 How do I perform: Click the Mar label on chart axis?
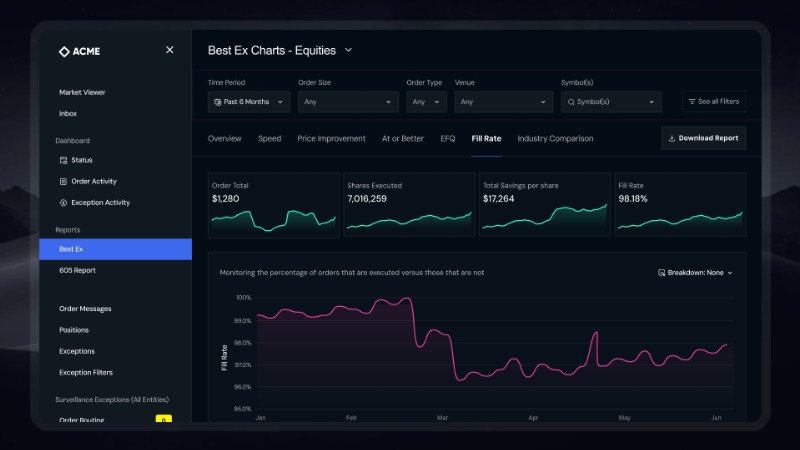[442, 418]
